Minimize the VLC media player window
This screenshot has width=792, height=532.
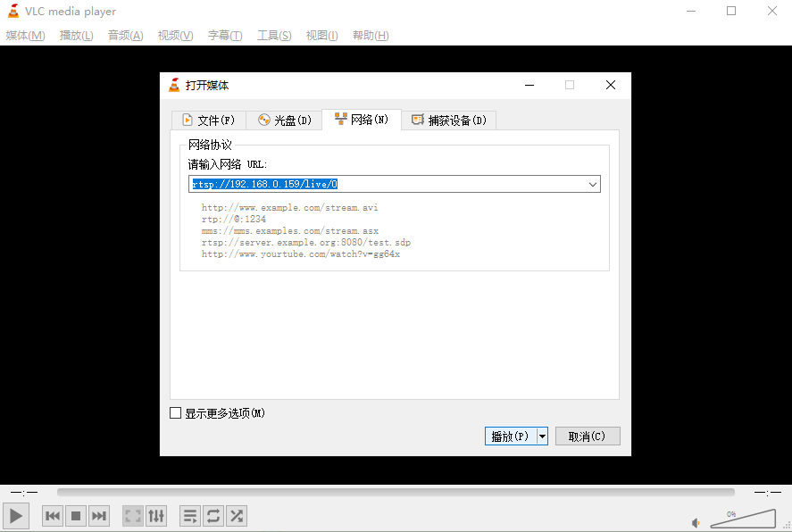coord(691,11)
